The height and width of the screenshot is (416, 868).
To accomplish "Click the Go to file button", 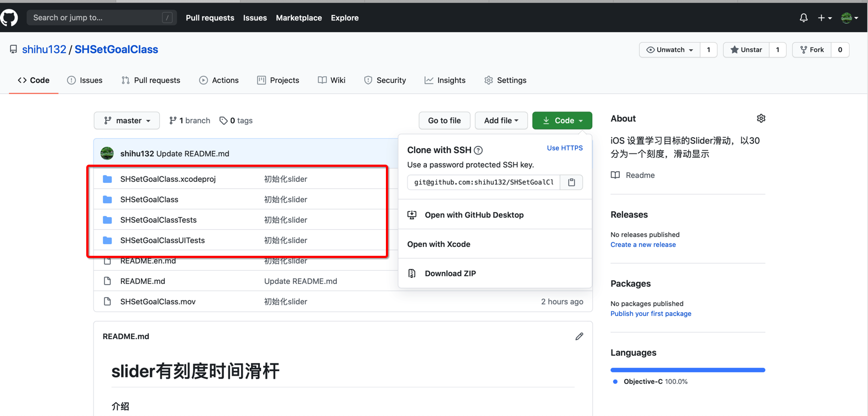I will [445, 120].
